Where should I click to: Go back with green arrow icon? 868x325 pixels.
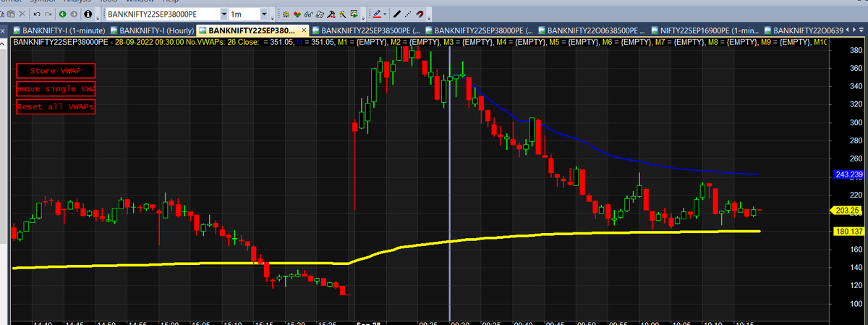(61, 14)
